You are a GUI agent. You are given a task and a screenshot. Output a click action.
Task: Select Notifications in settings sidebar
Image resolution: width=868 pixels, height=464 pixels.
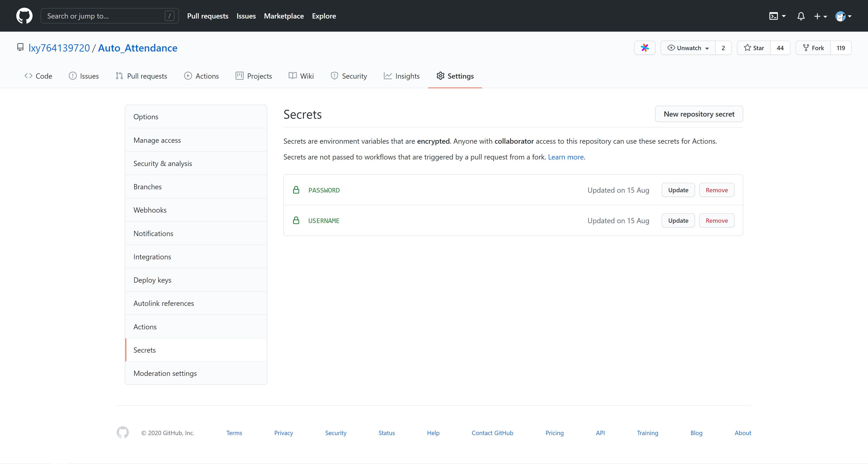(x=196, y=233)
